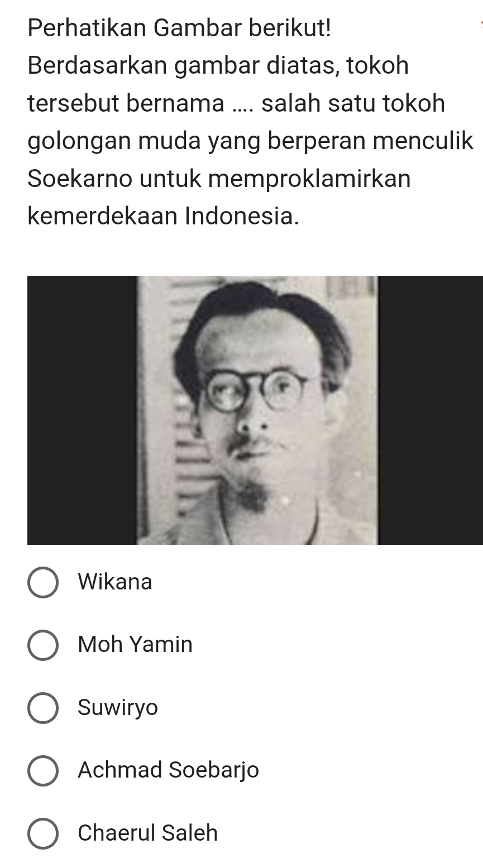Image resolution: width=483 pixels, height=868 pixels.
Task: Click the round eyeglasses in the photo
Action: tap(256, 391)
